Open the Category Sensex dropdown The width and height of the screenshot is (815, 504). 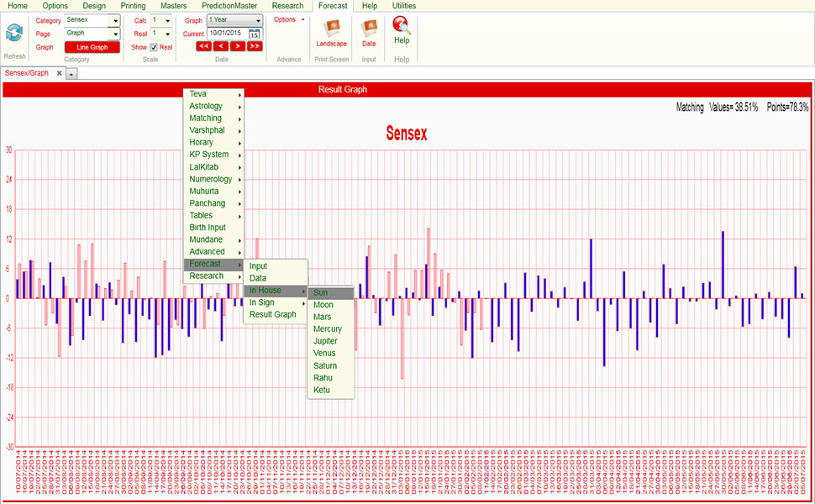point(115,20)
